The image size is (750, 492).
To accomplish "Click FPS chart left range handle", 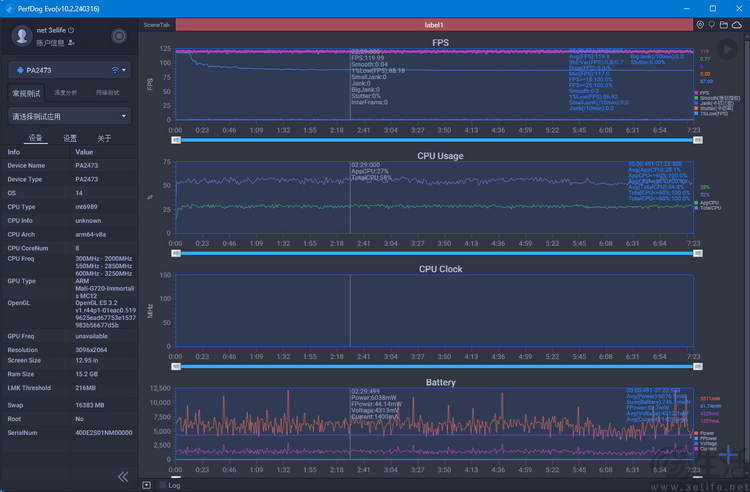I will point(176,140).
